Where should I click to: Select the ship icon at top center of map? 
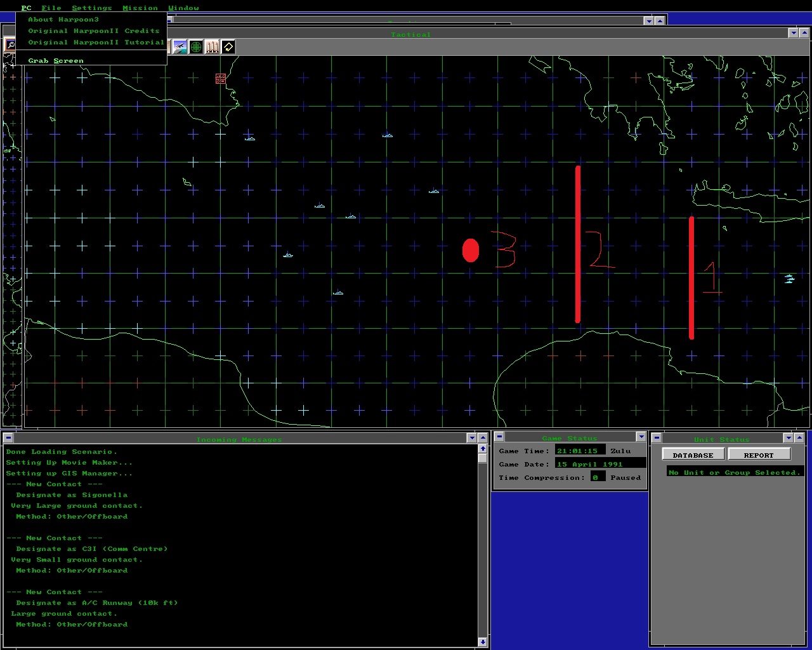388,135
